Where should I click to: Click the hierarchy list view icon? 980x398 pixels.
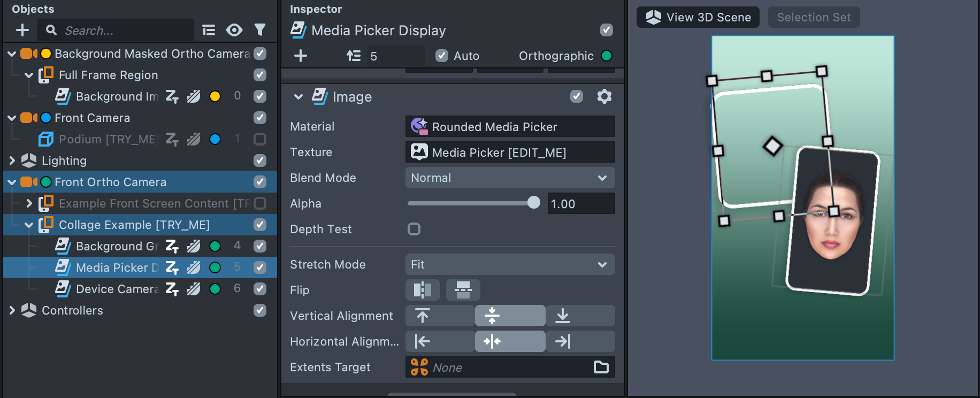click(x=209, y=30)
